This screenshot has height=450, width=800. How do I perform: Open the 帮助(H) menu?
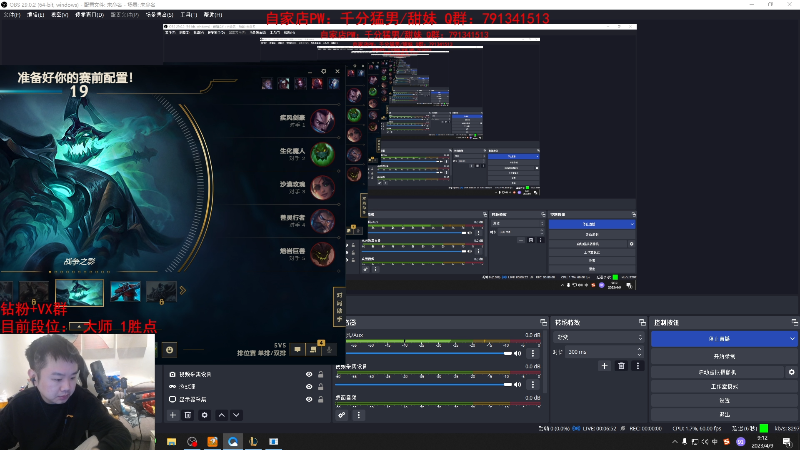click(213, 15)
